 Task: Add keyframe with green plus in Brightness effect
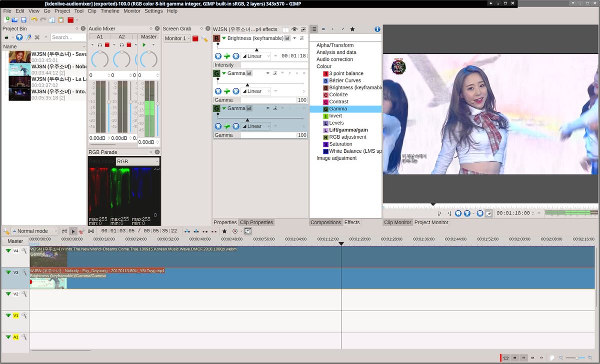tap(226, 56)
